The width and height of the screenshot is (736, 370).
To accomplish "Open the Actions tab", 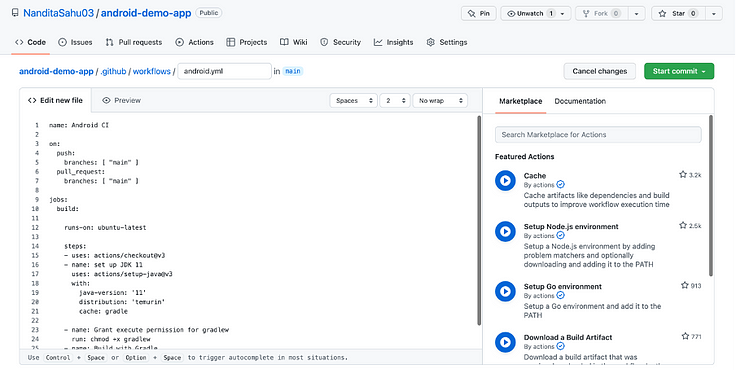I will (194, 42).
